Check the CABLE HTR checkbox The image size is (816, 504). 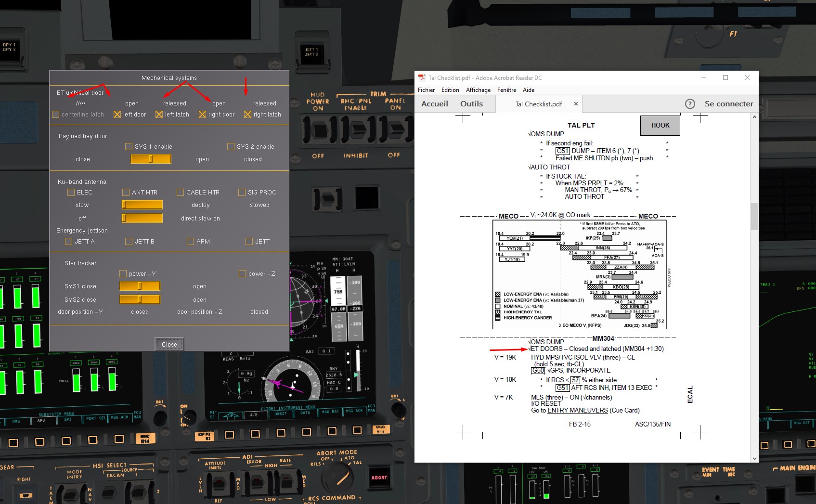pos(180,192)
